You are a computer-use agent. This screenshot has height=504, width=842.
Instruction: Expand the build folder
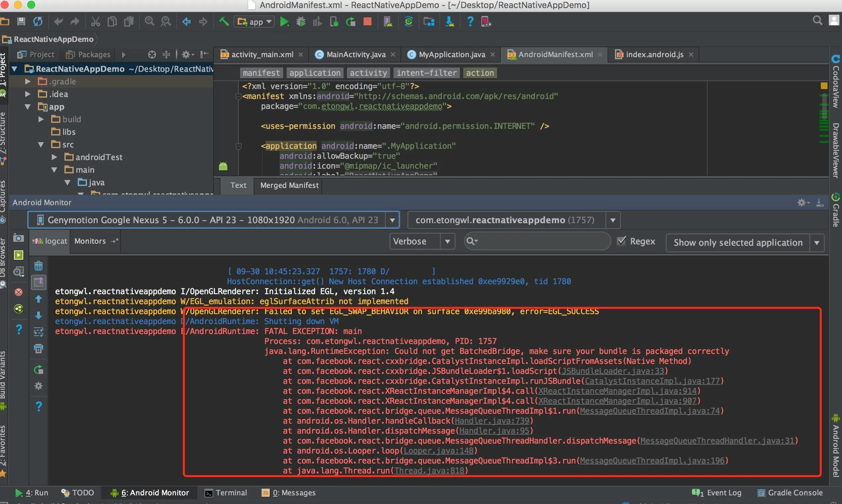[41, 119]
